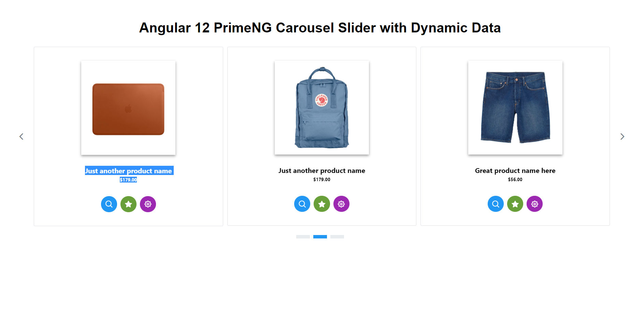644x322 pixels.
Task: Go back using the left chevron arrow
Action: coord(22,136)
